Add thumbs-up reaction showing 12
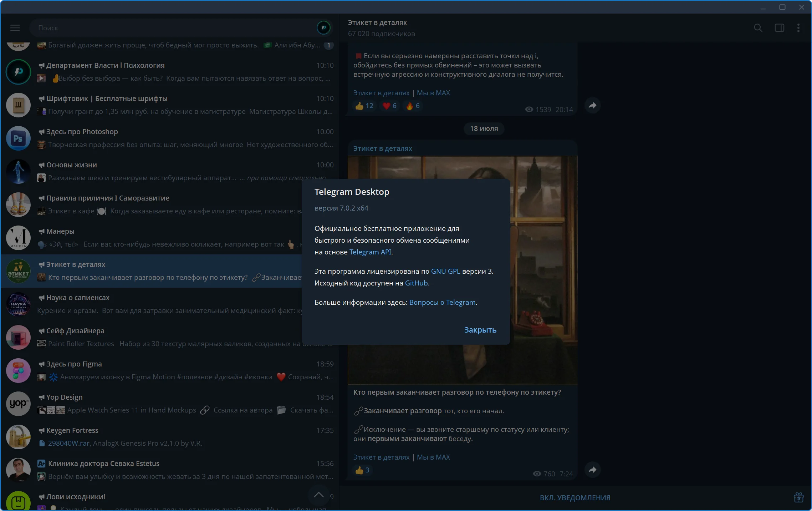812x511 pixels. [364, 106]
